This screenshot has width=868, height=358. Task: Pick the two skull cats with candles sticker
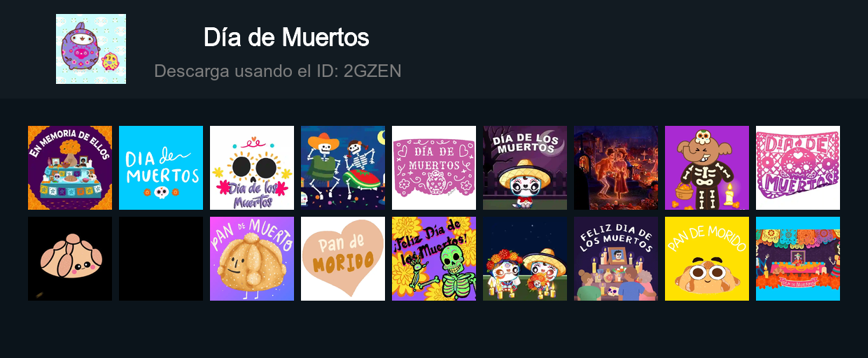point(525,259)
